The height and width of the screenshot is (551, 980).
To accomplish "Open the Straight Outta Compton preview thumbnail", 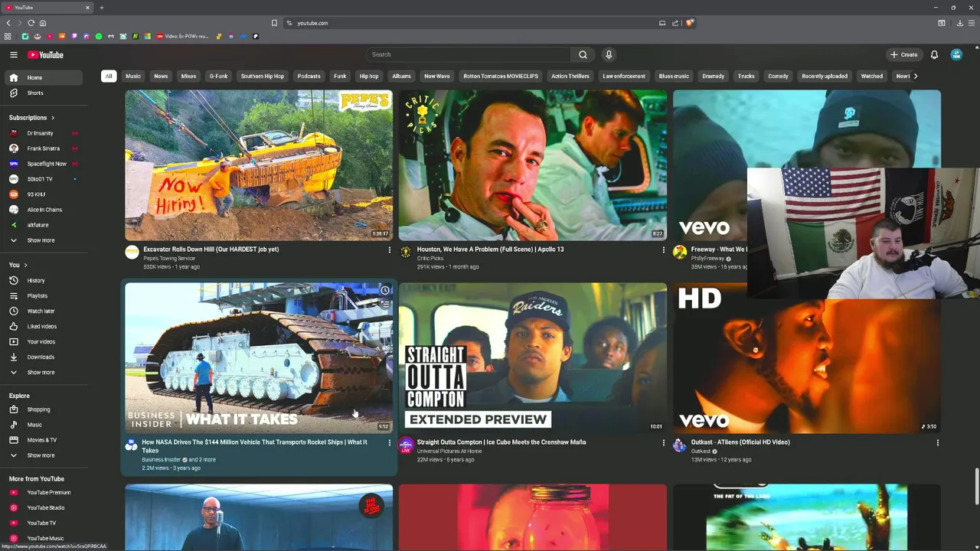I will (533, 357).
